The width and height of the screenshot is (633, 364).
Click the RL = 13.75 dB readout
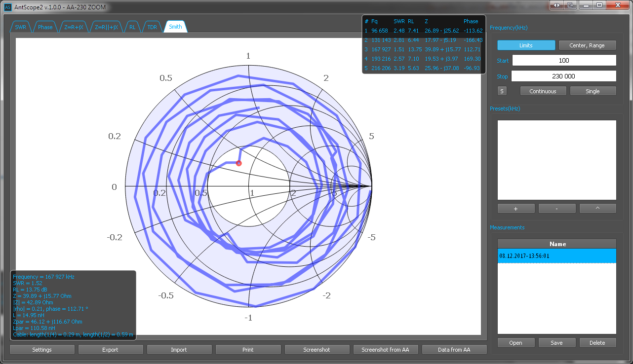click(30, 290)
